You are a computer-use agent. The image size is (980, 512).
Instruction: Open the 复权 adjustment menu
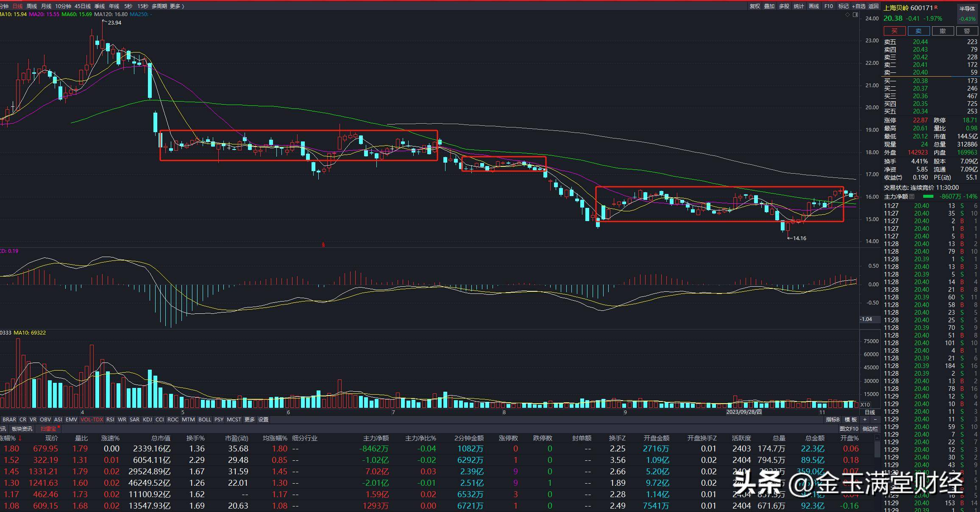point(755,6)
